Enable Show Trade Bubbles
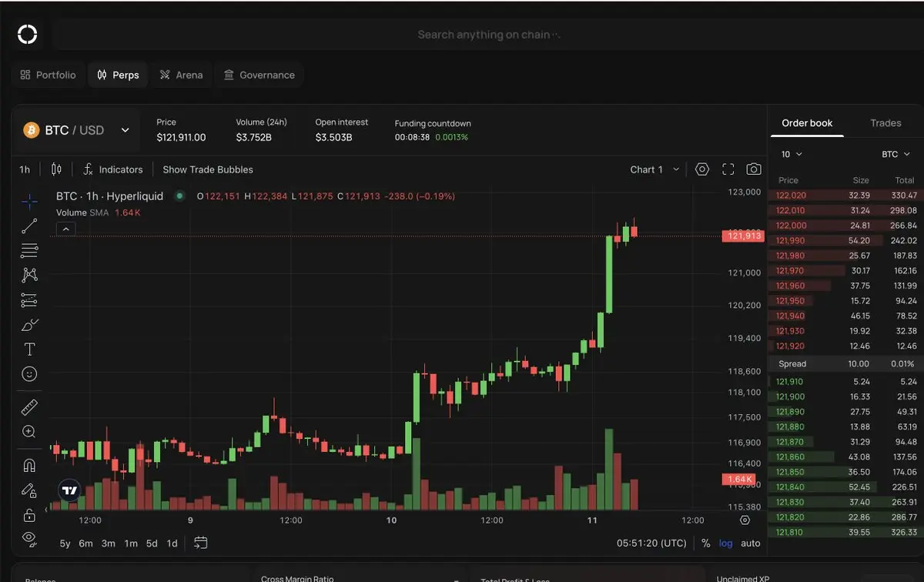924x582 pixels. (208, 169)
